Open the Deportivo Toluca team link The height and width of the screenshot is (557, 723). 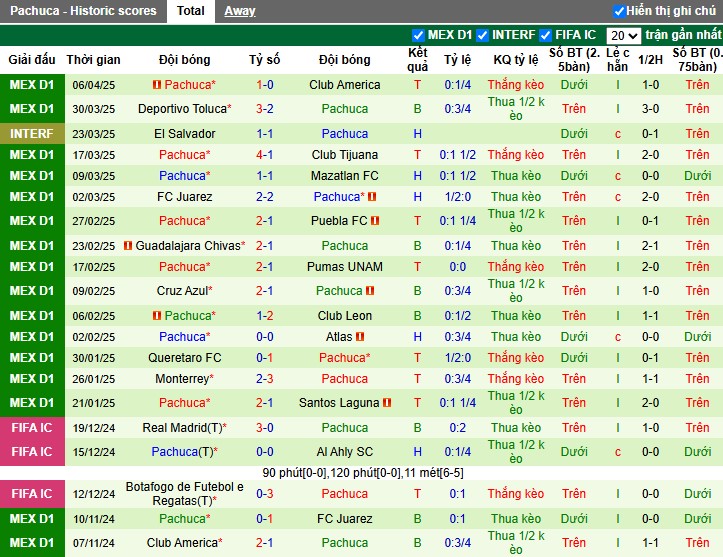coord(183,109)
